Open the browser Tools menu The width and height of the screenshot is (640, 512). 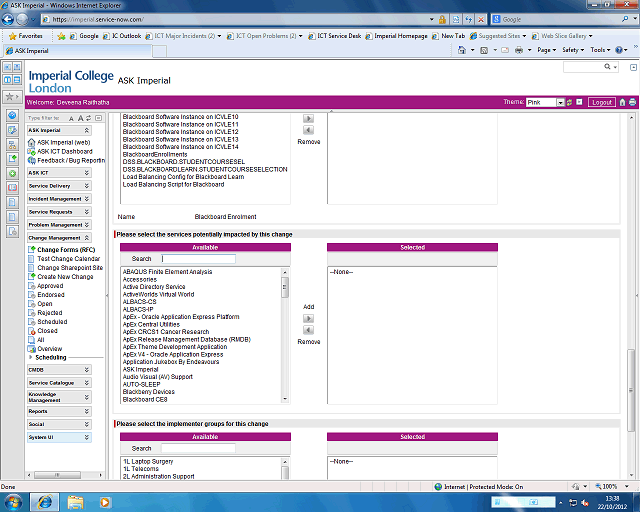598,49
